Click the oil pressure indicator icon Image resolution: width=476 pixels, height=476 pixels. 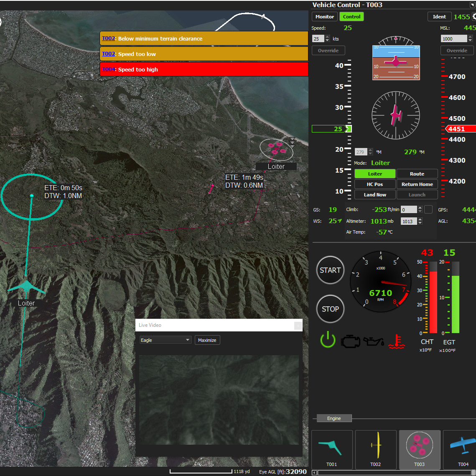(374, 341)
